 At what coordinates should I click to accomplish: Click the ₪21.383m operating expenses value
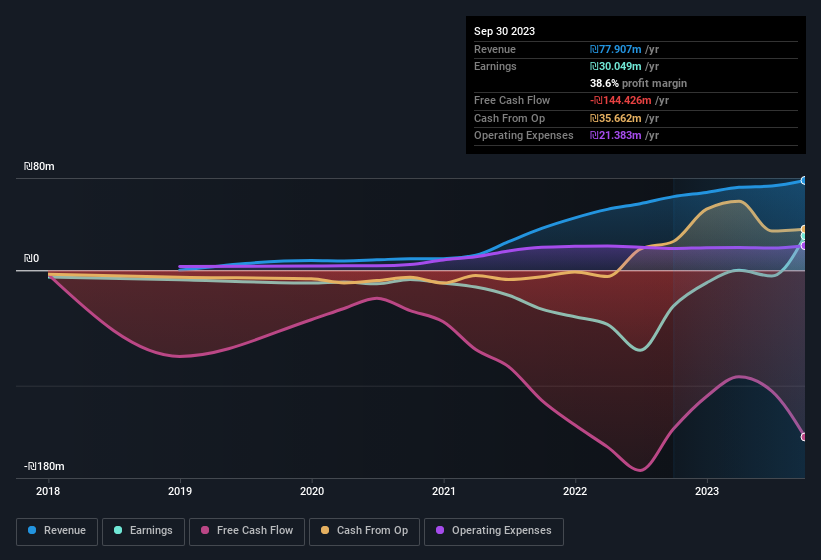pos(615,136)
